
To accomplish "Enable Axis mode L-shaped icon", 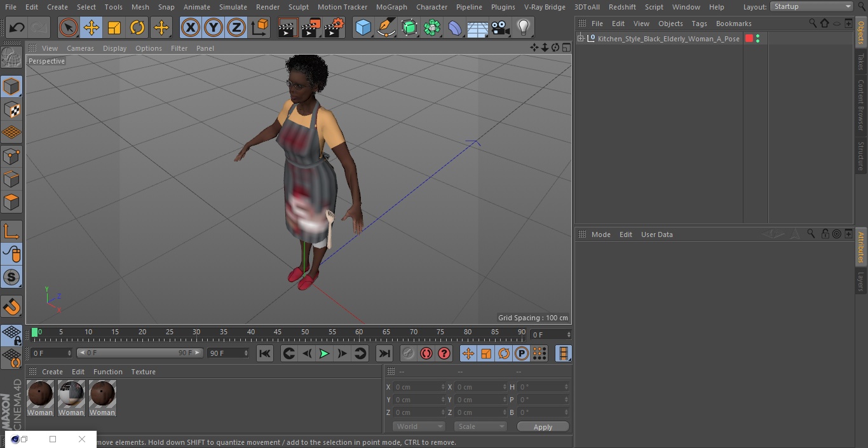I will pyautogui.click(x=11, y=231).
